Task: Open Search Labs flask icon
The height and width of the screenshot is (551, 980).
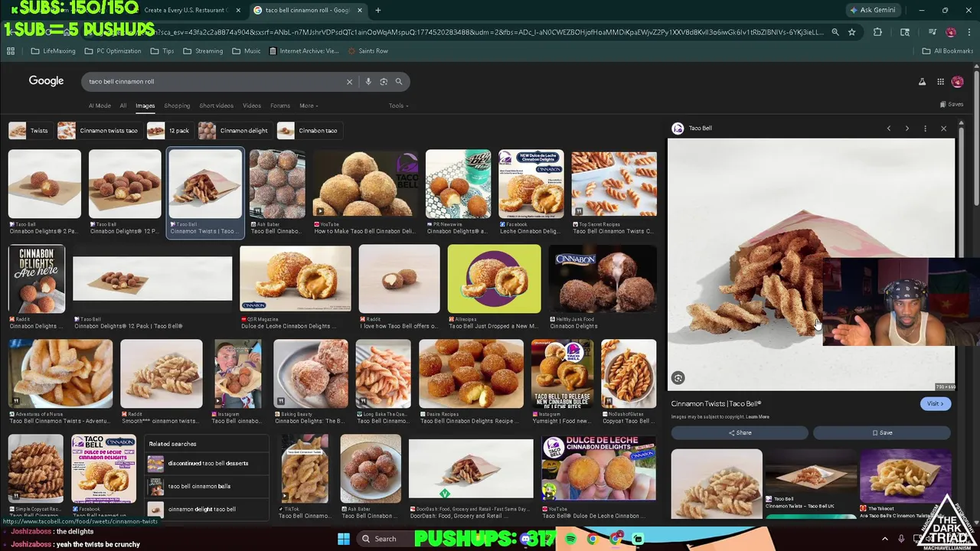Action: coord(922,82)
